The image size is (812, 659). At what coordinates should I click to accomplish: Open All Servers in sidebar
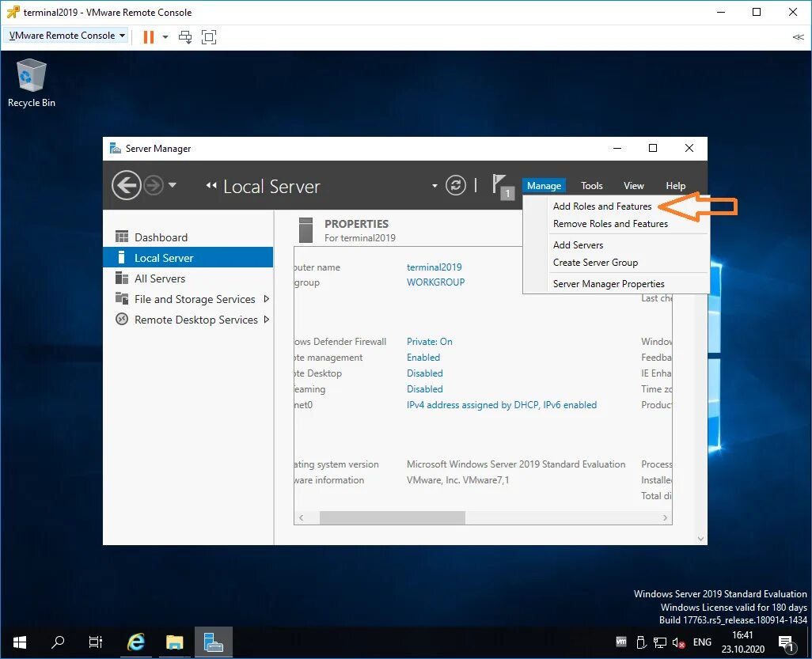[188, 278]
